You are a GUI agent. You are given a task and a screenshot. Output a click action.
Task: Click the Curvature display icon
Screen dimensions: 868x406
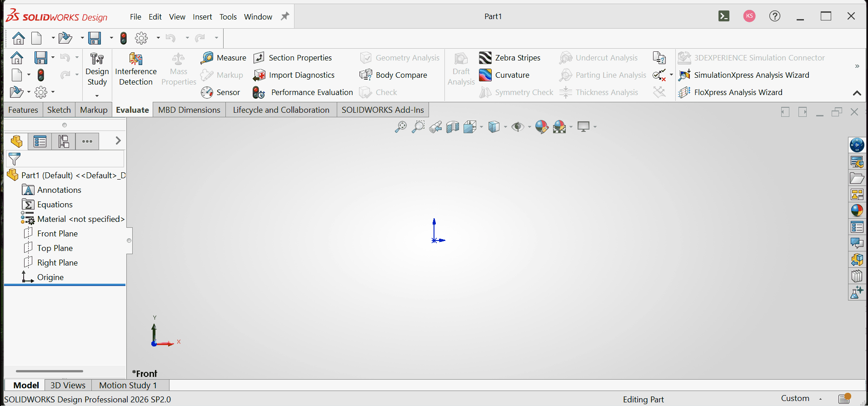pyautogui.click(x=485, y=75)
